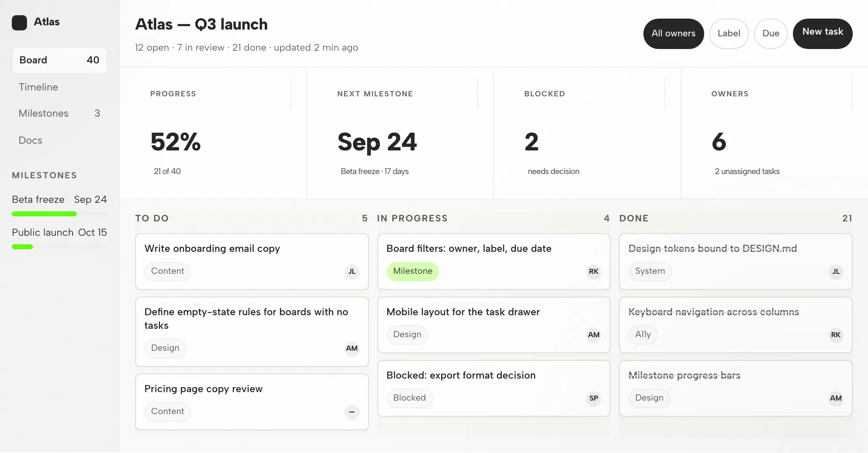The image size is (868, 453).
Task: Click SP avatar on Blocked export card
Action: (594, 398)
